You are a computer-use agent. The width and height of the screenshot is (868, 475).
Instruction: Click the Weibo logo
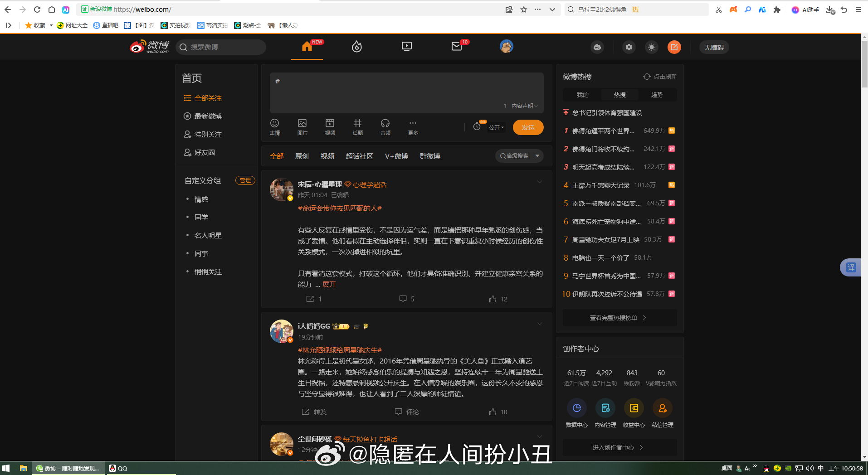coord(149,46)
